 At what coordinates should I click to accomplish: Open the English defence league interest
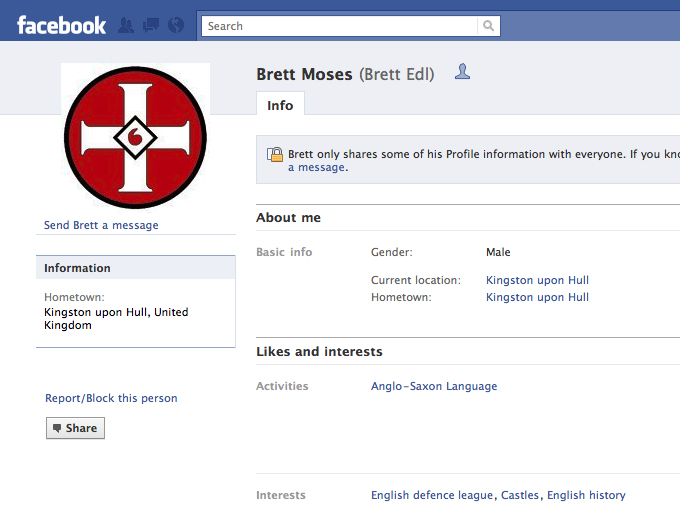[432, 495]
